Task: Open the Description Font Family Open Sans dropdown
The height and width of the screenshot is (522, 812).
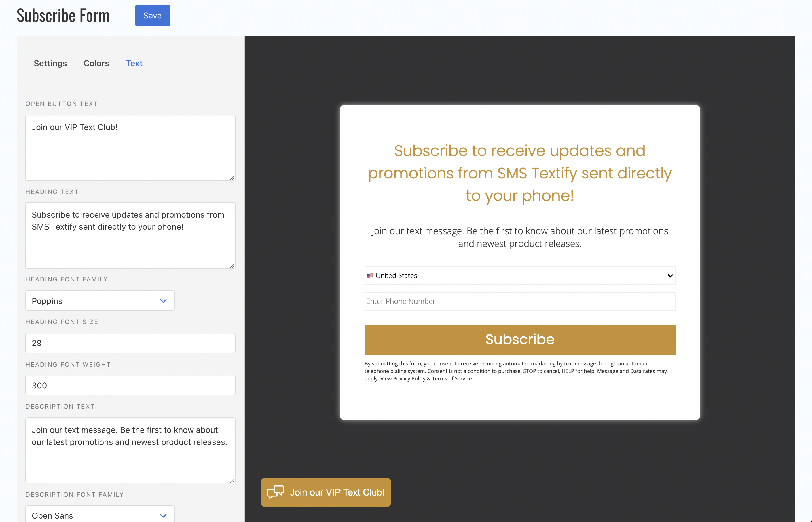Action: click(x=100, y=515)
